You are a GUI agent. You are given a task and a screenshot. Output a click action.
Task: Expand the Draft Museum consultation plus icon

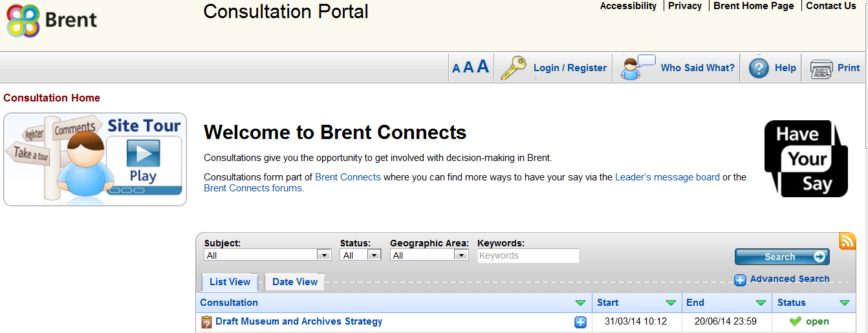pyautogui.click(x=580, y=322)
